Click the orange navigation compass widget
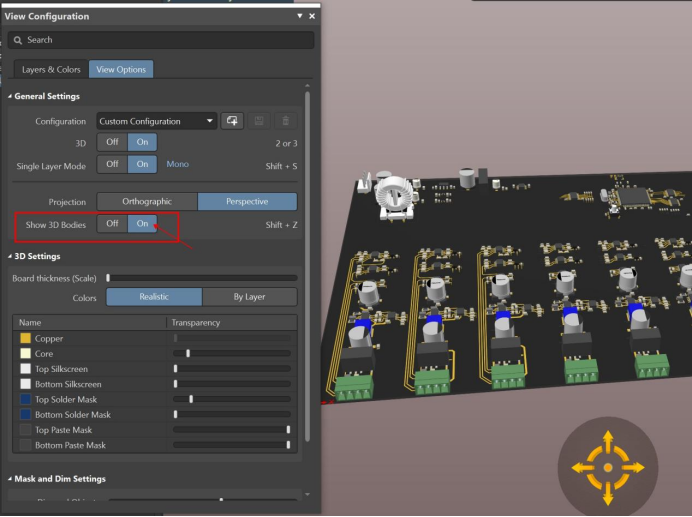This screenshot has width=692, height=517. point(607,467)
